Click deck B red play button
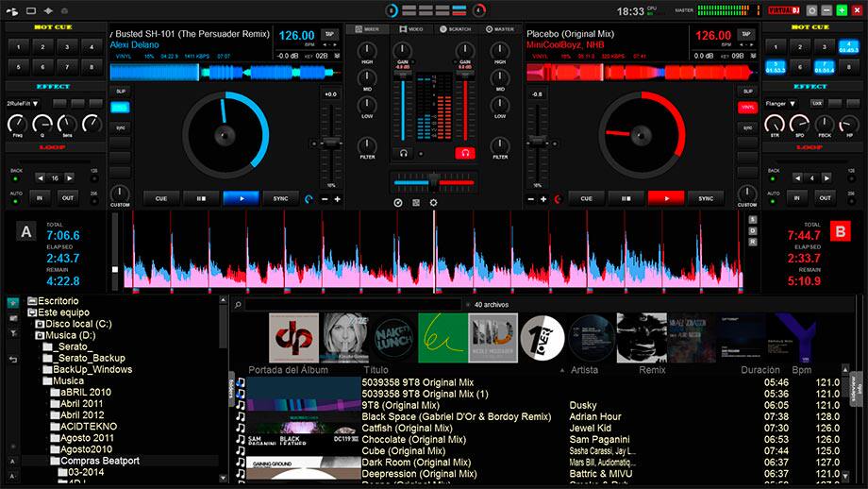Image resolution: width=868 pixels, height=489 pixels. [x=666, y=198]
